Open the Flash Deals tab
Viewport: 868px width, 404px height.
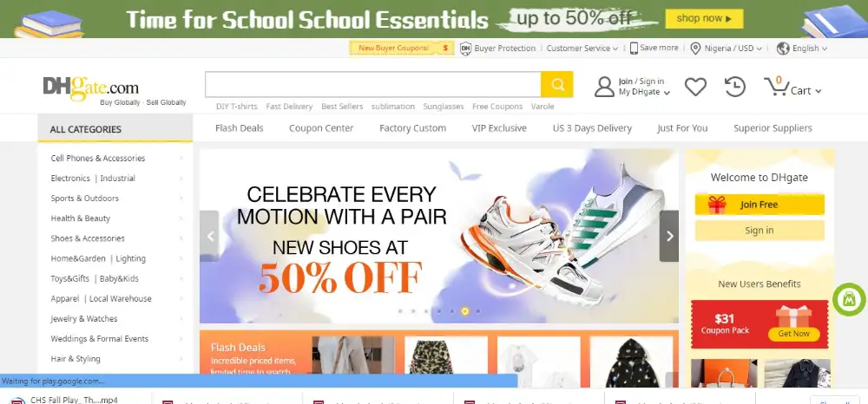[x=240, y=128]
